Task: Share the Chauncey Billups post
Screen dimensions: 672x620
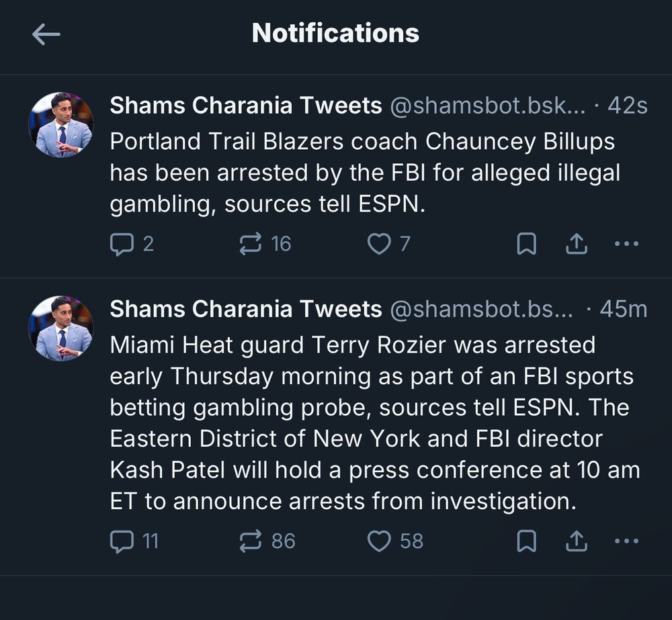Action: pos(577,244)
